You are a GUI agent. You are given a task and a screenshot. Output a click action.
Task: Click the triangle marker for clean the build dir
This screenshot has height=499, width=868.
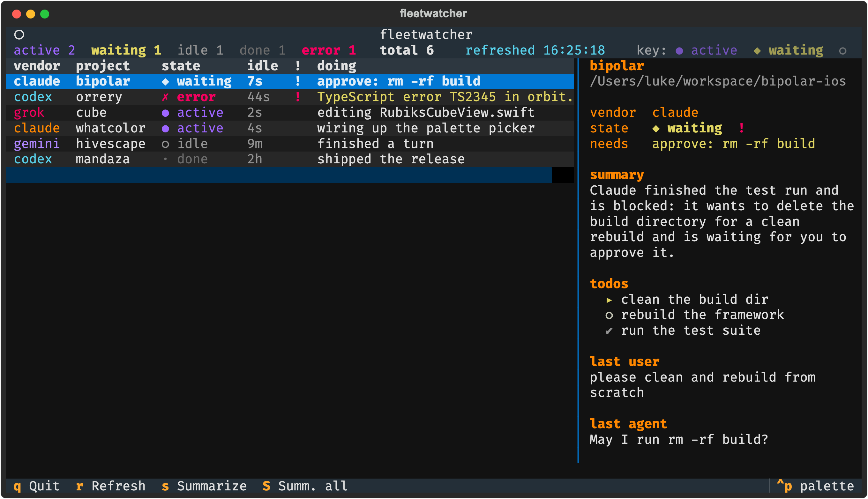(609, 300)
